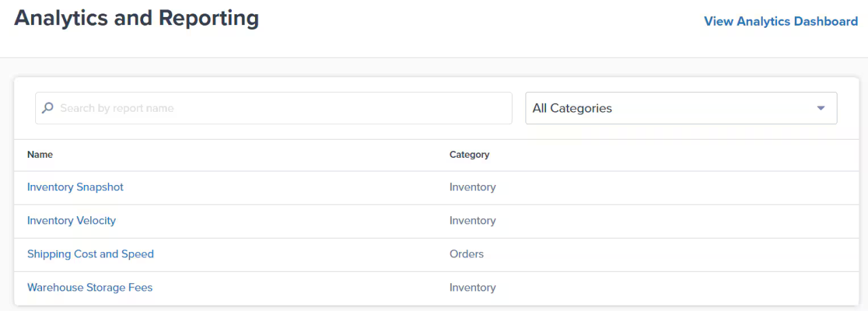Viewport: 868px width, 311px height.
Task: Click the Analytics and Reporting page heading
Action: pyautogui.click(x=136, y=18)
